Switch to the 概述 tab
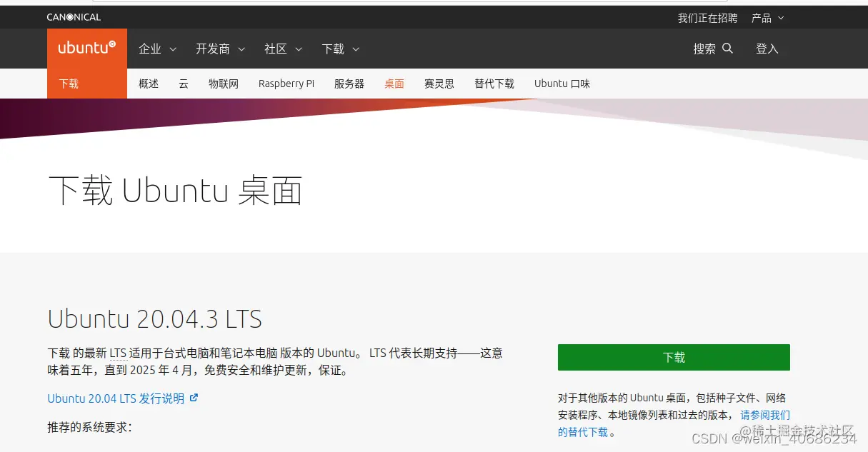The image size is (868, 452). 149,84
